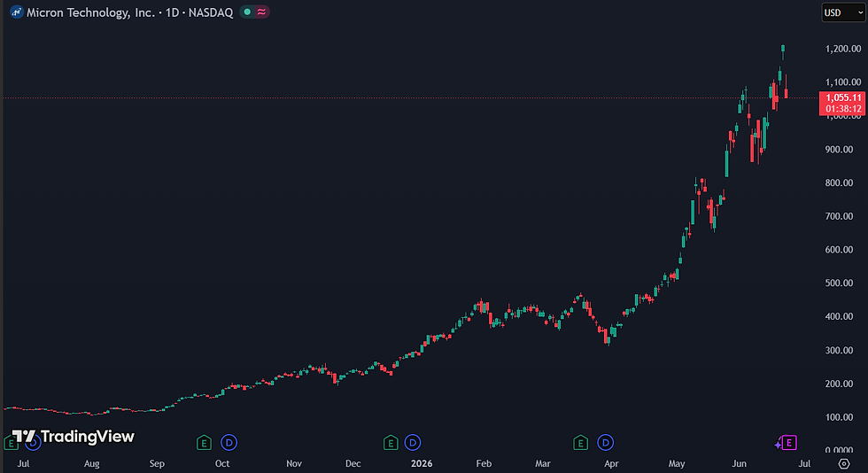
Task: Click the purple upcoming earnings marker
Action: [789, 443]
